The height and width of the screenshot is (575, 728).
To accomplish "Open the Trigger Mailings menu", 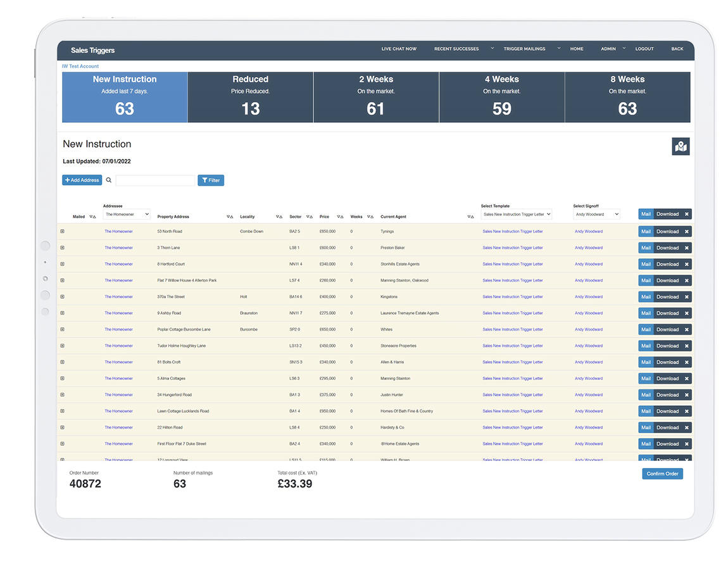I will point(525,49).
